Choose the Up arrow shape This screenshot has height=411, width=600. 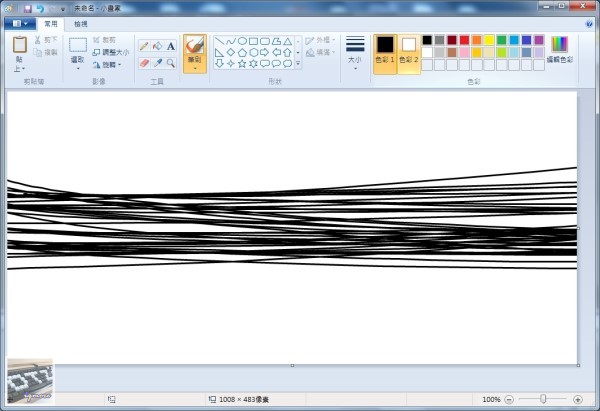[x=287, y=52]
